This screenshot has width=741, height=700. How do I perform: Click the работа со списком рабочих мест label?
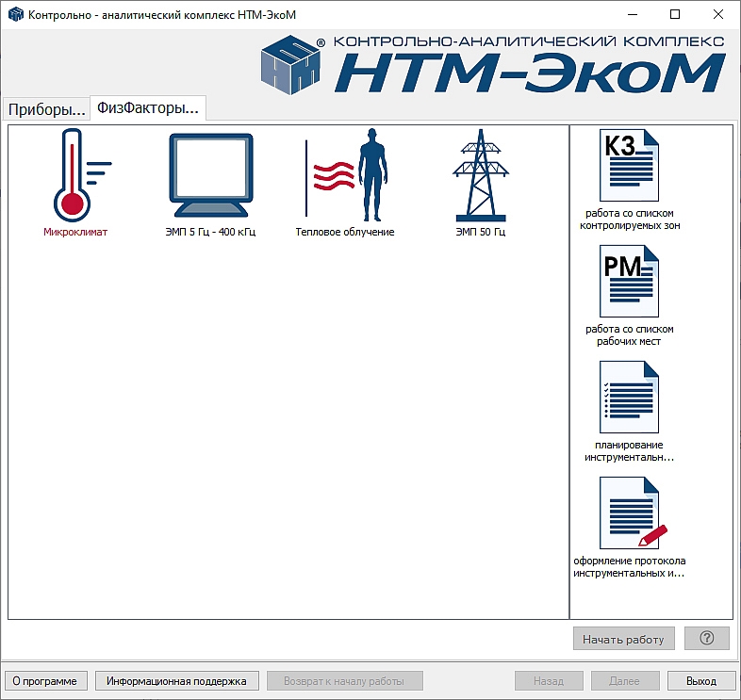click(x=630, y=334)
